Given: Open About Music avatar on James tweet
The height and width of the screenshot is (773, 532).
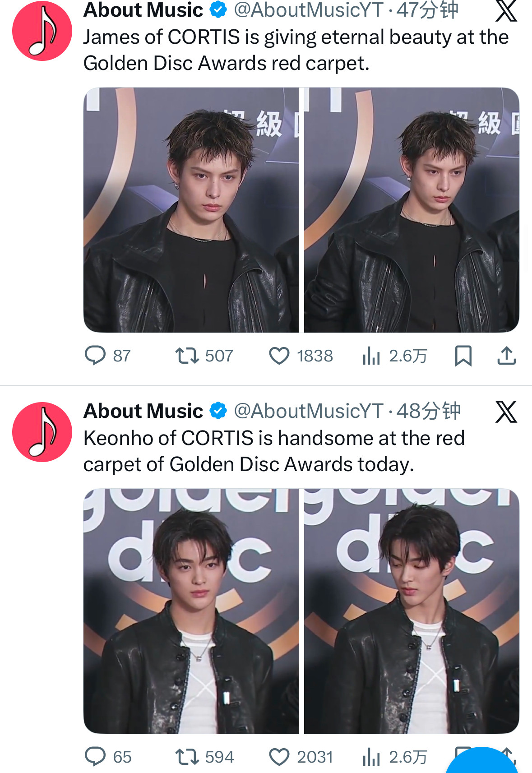Looking at the screenshot, I should (x=42, y=31).
